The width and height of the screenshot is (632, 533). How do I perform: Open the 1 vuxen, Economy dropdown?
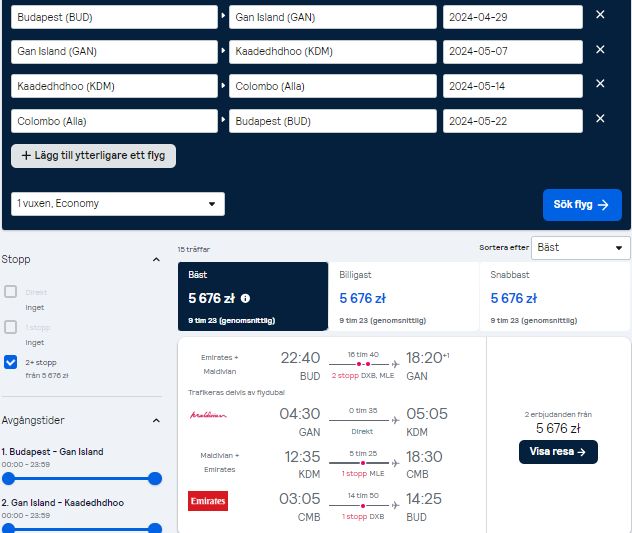[x=118, y=204]
